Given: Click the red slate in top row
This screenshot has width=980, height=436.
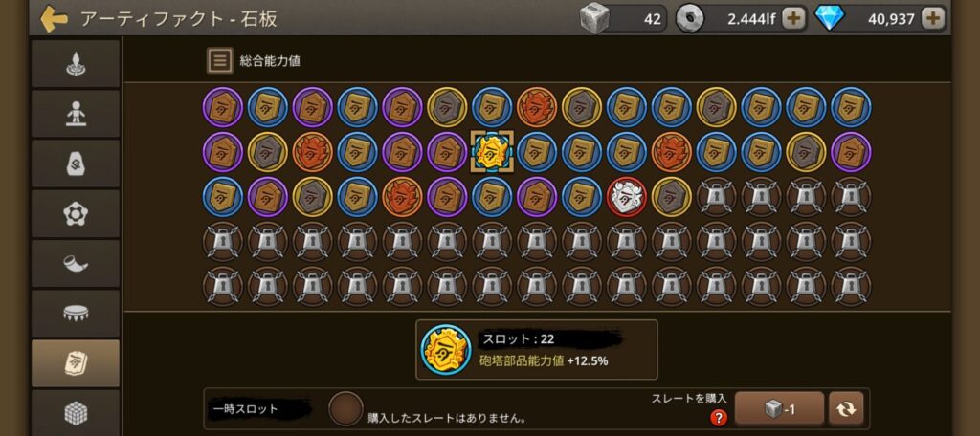Looking at the screenshot, I should (536, 107).
